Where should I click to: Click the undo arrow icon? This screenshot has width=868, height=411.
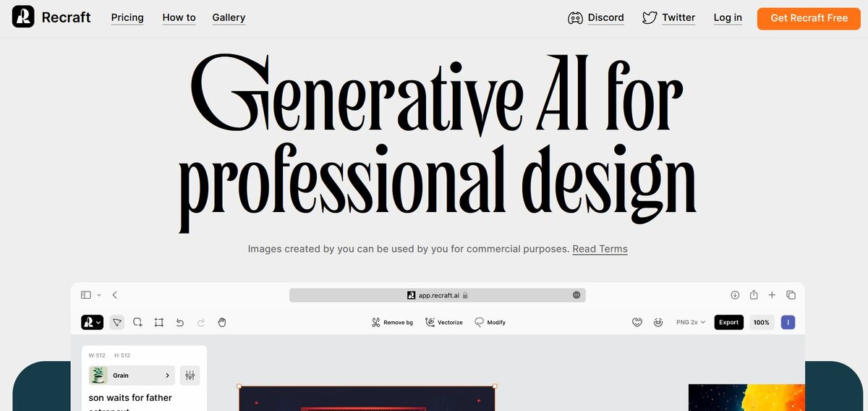[180, 322]
